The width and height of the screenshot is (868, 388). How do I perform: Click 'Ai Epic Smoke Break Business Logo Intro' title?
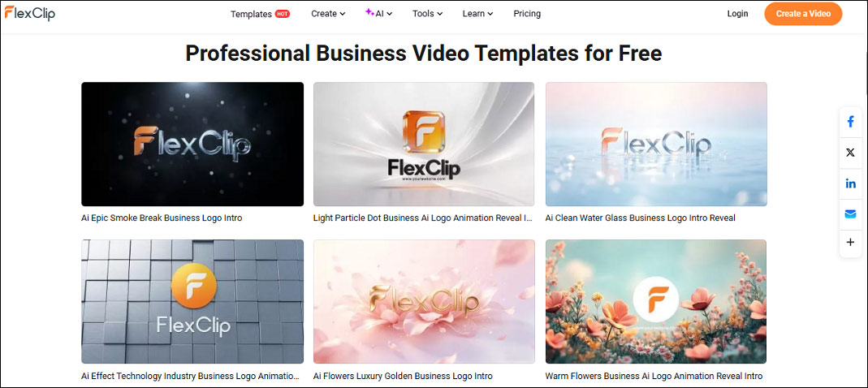coord(162,218)
